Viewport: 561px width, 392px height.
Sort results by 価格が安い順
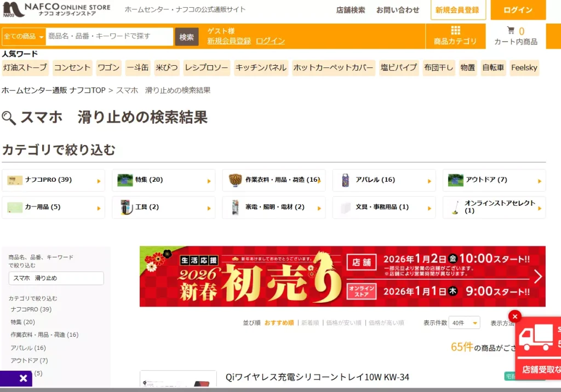click(x=344, y=323)
